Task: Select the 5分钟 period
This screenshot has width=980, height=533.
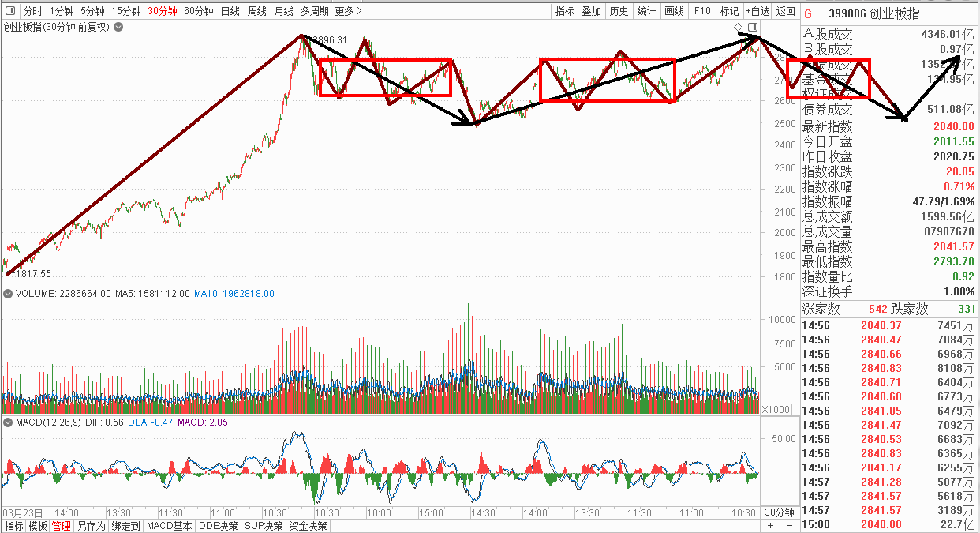Action: pos(92,11)
